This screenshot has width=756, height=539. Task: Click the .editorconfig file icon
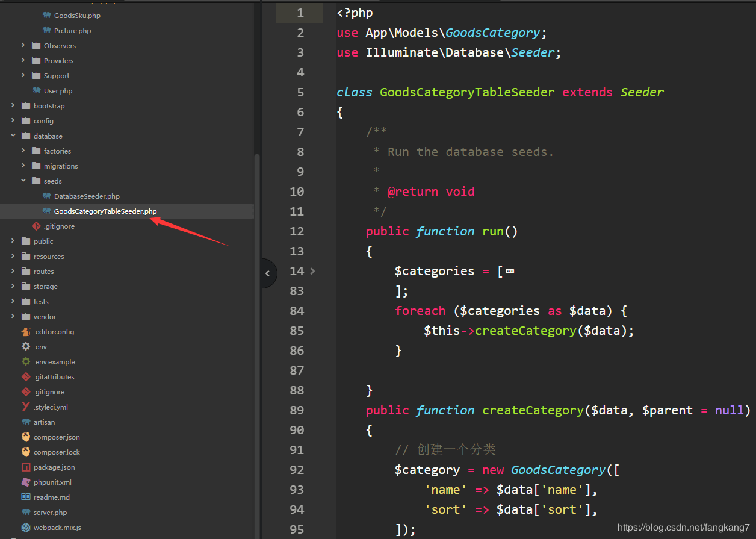point(25,332)
